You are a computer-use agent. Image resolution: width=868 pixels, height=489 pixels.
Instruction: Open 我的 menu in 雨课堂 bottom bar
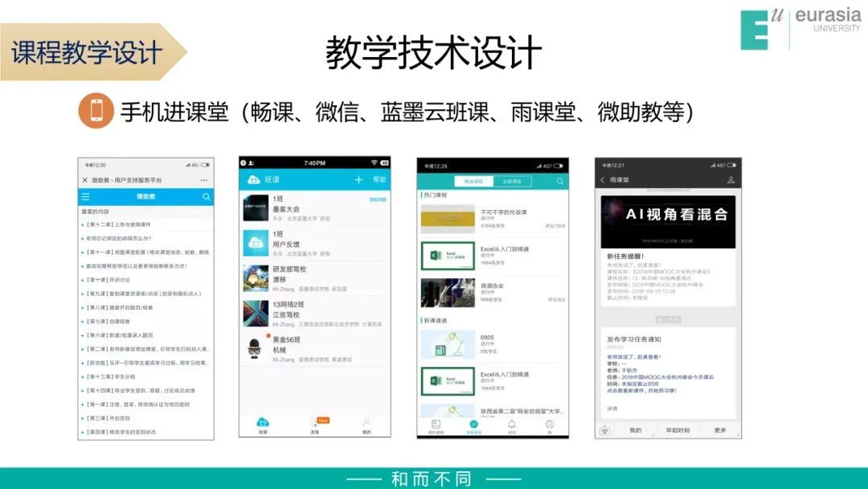[x=636, y=430]
